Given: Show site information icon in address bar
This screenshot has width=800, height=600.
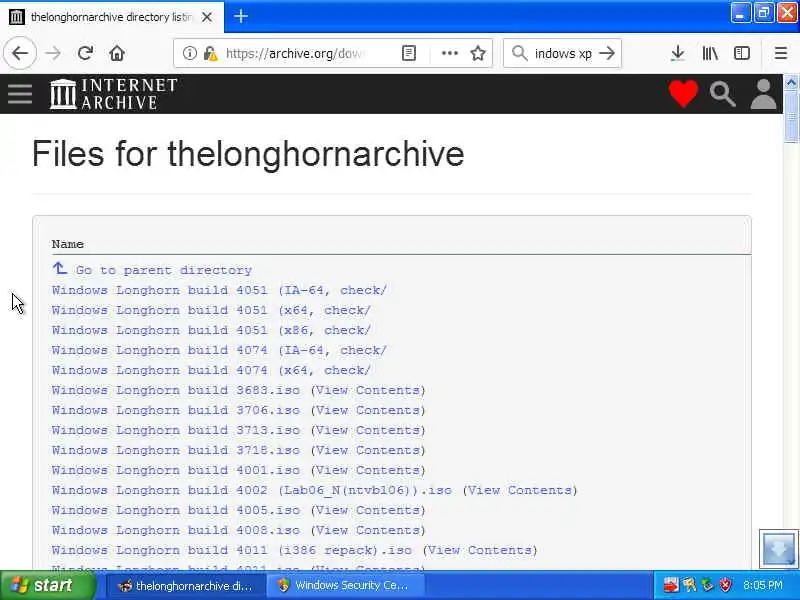Looking at the screenshot, I should coord(189,53).
